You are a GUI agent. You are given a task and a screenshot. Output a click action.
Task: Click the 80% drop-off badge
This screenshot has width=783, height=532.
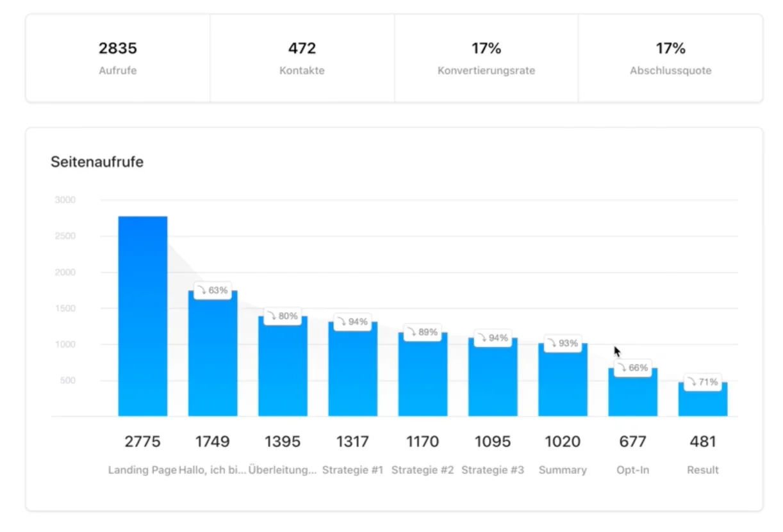pyautogui.click(x=283, y=316)
